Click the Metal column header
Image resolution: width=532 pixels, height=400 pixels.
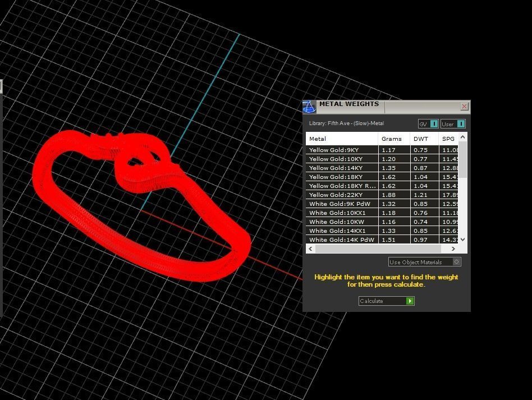pyautogui.click(x=342, y=139)
